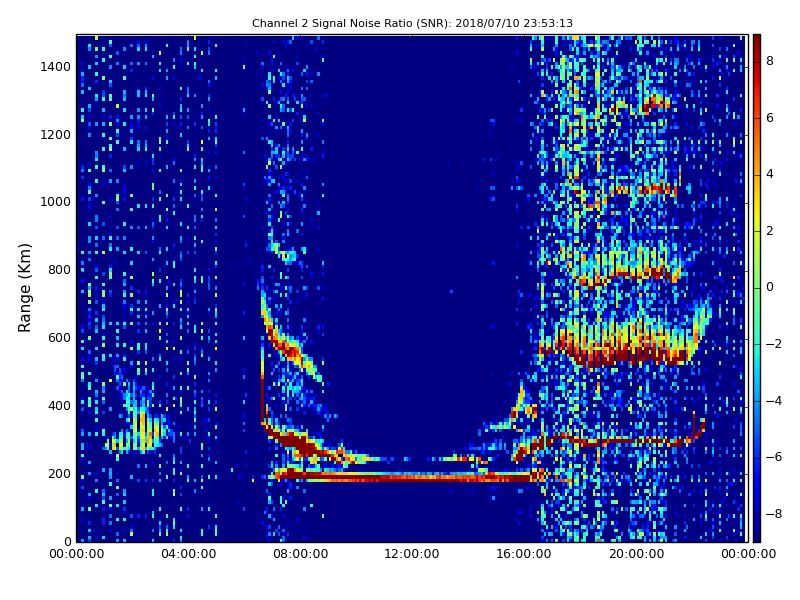Click the 04:00:00 time tick label
The height and width of the screenshot is (600, 800).
tap(188, 554)
